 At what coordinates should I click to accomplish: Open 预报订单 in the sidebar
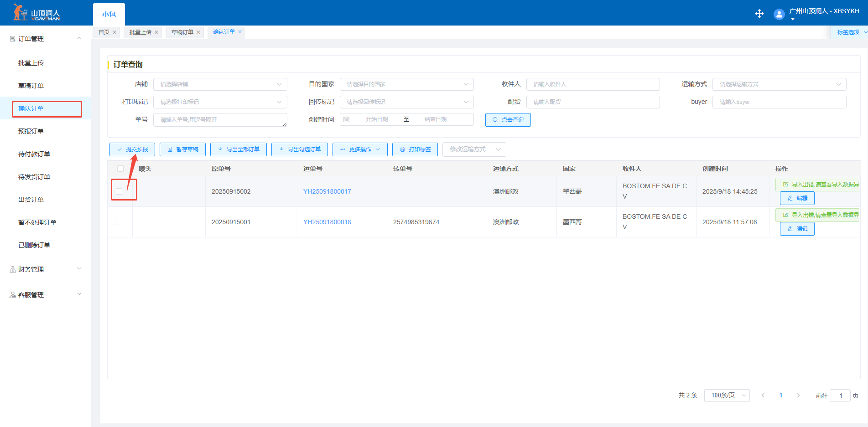pyautogui.click(x=31, y=131)
